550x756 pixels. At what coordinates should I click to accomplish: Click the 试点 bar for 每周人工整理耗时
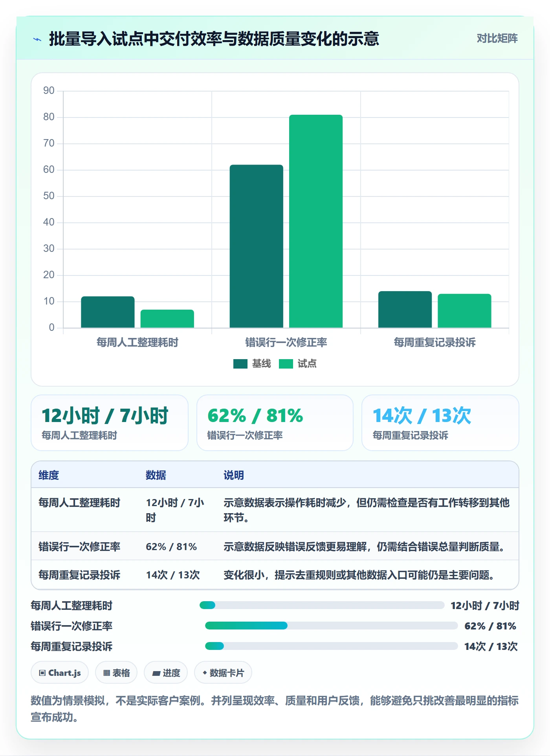tap(167, 319)
